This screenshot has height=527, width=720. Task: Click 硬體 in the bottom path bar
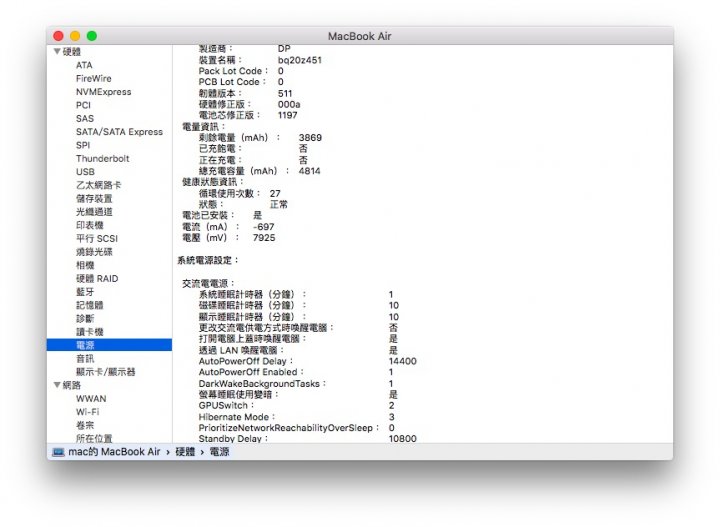pyautogui.click(x=185, y=452)
